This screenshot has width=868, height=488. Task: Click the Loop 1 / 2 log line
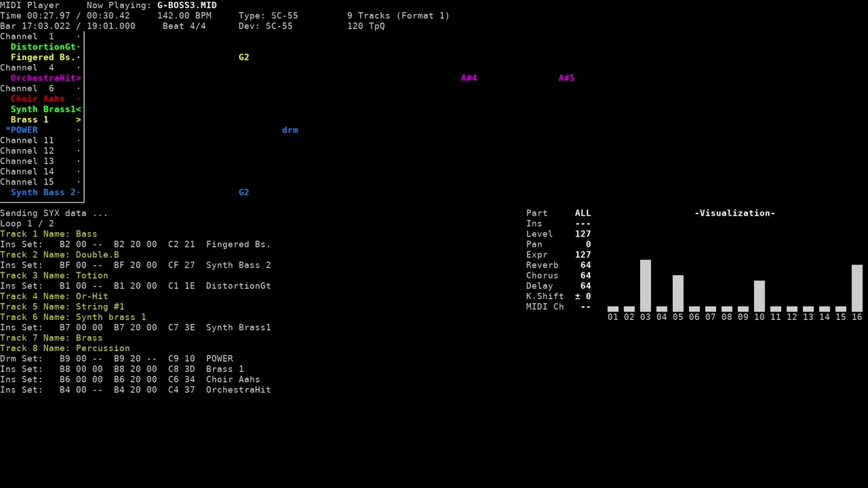(27, 224)
